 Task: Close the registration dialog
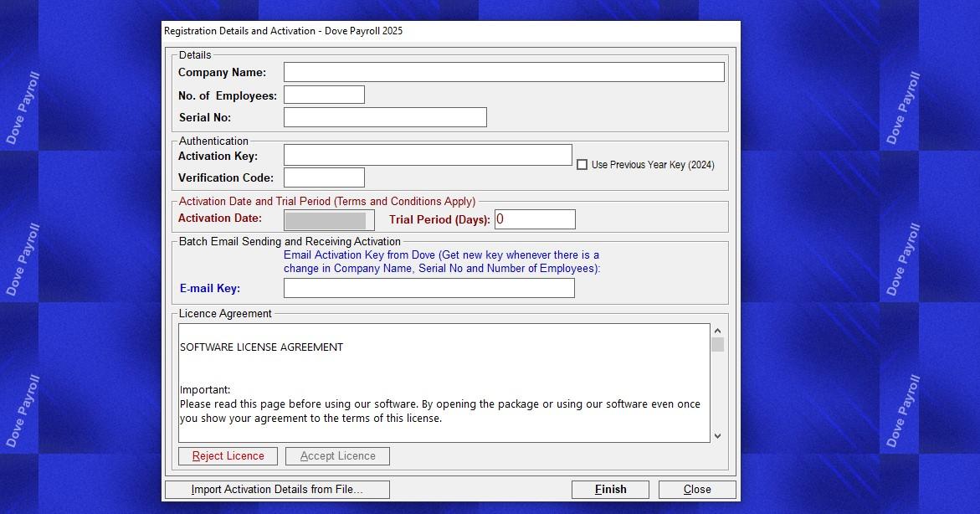tap(697, 490)
